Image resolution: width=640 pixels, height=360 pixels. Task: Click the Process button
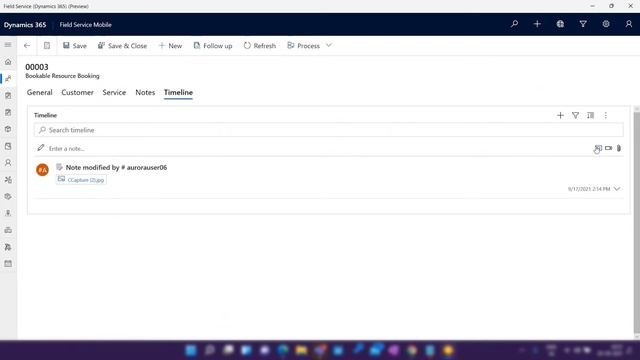tap(304, 46)
